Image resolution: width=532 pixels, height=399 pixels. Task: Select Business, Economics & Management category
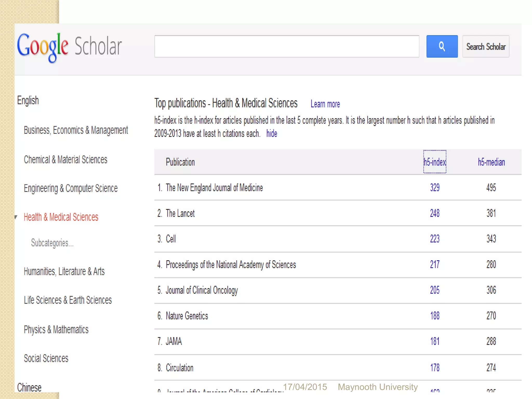(x=76, y=130)
